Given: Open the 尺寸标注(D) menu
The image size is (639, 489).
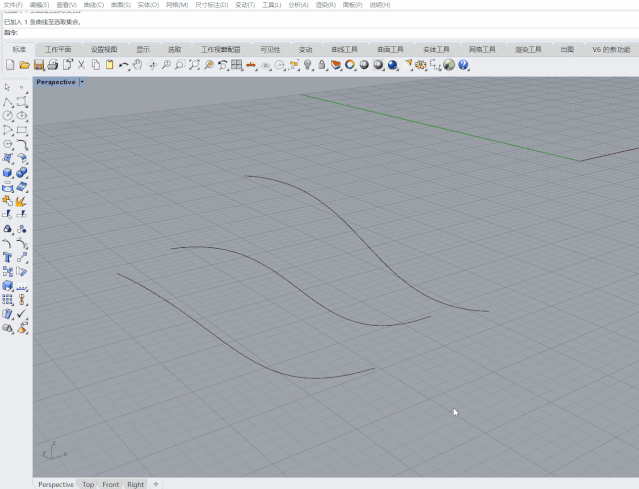Looking at the screenshot, I should tap(212, 5).
